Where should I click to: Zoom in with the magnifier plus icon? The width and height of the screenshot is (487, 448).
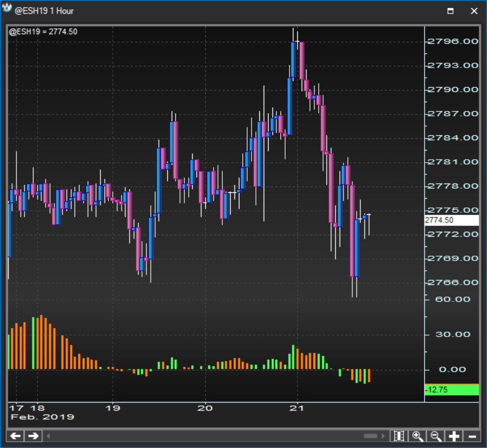[x=417, y=436]
